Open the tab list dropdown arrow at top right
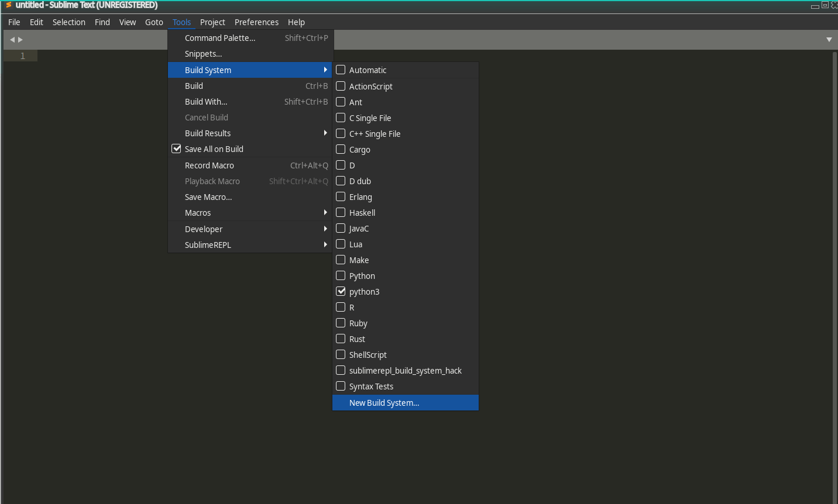The width and height of the screenshot is (838, 504). (829, 40)
